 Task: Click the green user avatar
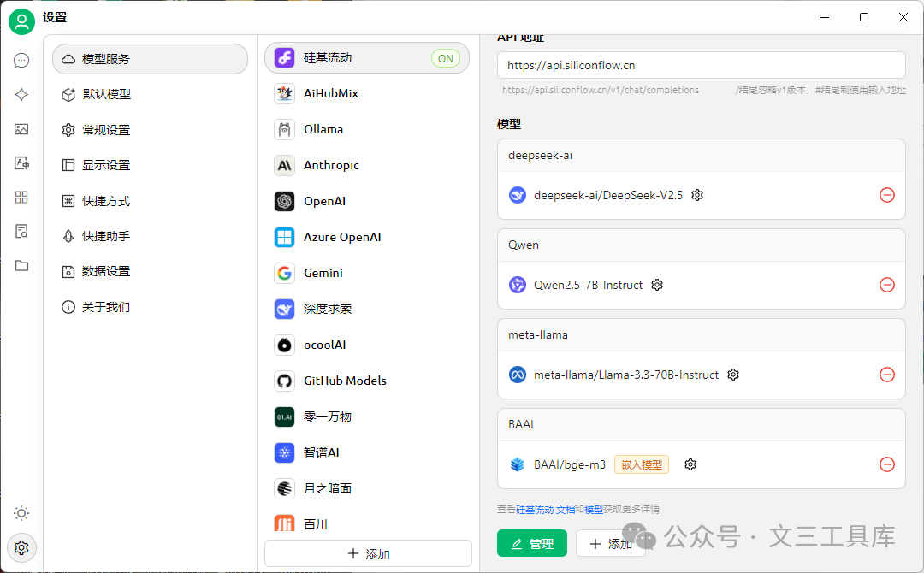pyautogui.click(x=21, y=21)
